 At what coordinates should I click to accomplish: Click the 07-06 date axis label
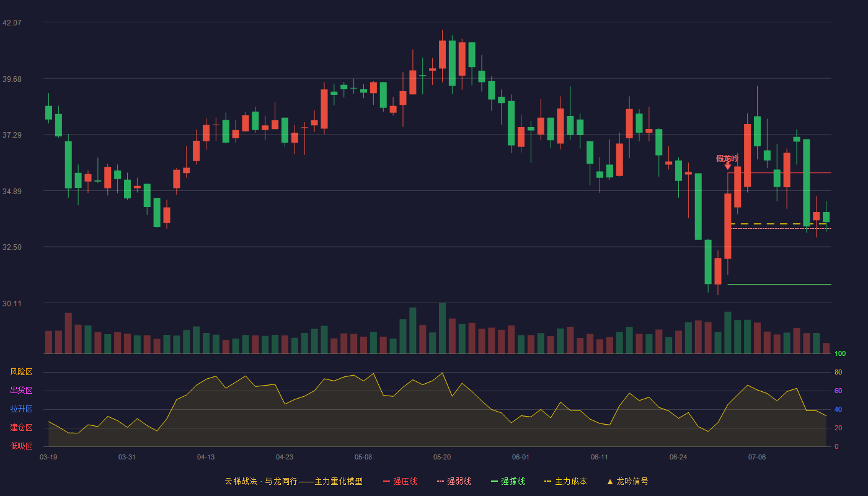757,457
